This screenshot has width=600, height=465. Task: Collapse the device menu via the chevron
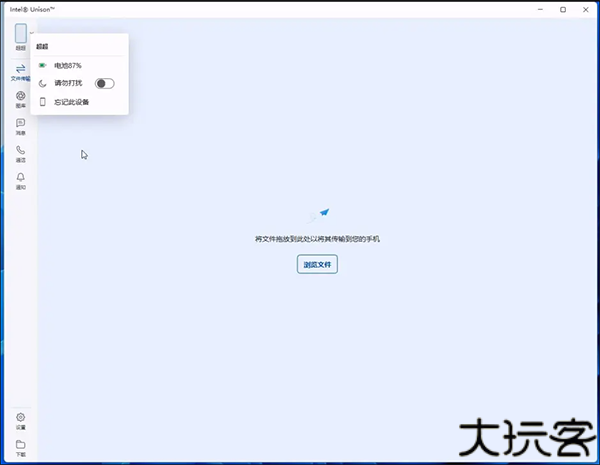tap(32, 33)
